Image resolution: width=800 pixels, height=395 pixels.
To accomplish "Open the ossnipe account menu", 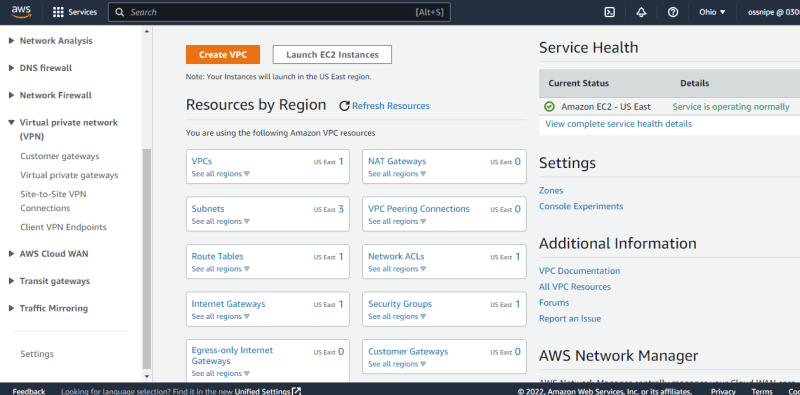I will tap(773, 12).
